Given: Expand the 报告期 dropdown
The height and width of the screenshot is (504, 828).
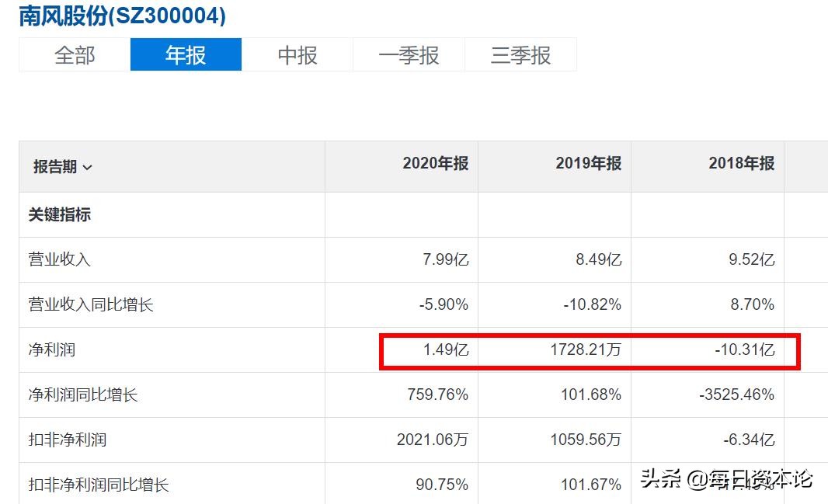Looking at the screenshot, I should (62, 167).
